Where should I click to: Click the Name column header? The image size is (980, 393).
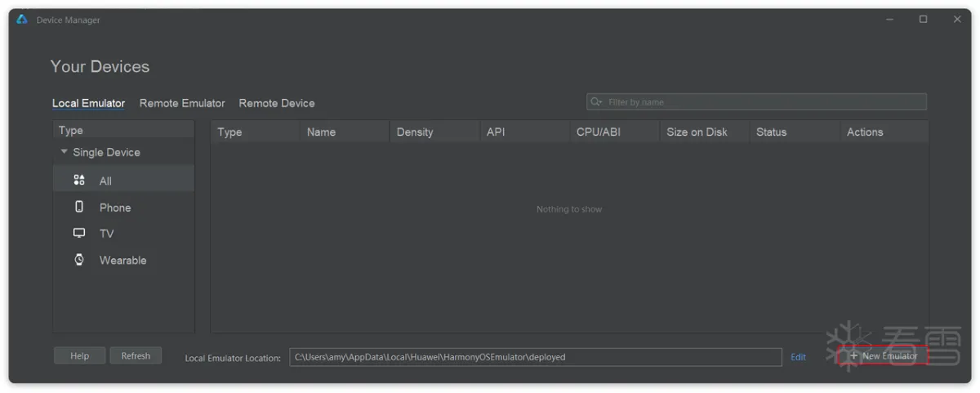point(345,132)
